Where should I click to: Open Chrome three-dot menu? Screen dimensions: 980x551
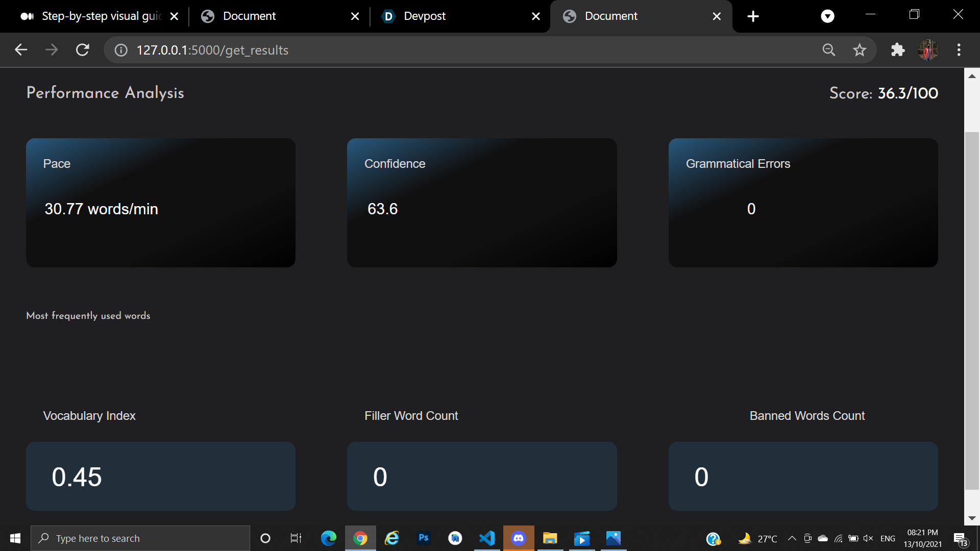point(959,50)
